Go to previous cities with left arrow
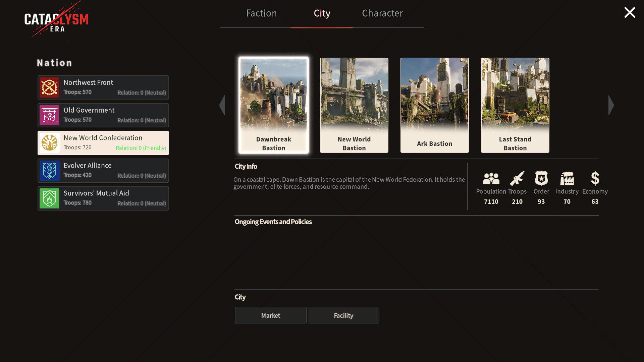 (x=222, y=105)
